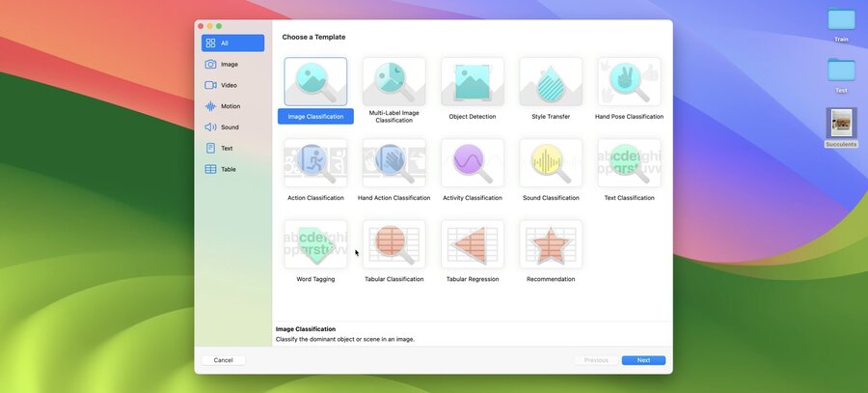Pick the Style Transfer template
This screenshot has width=868, height=393.
point(551,81)
